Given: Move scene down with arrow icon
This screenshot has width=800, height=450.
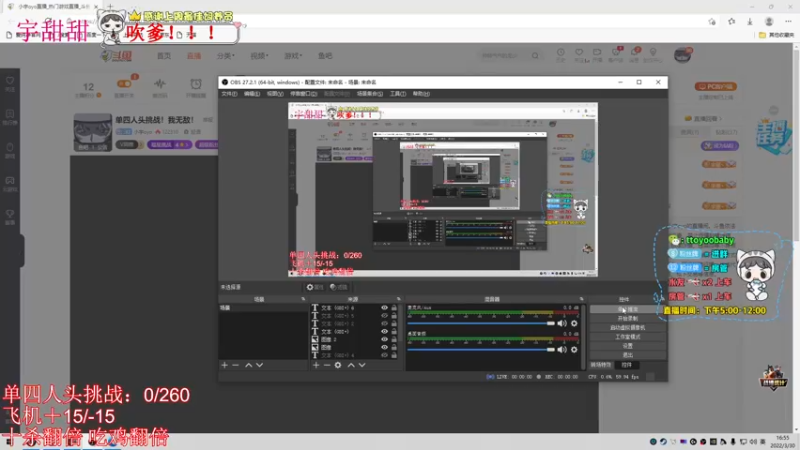Looking at the screenshot, I should pyautogui.click(x=260, y=365).
